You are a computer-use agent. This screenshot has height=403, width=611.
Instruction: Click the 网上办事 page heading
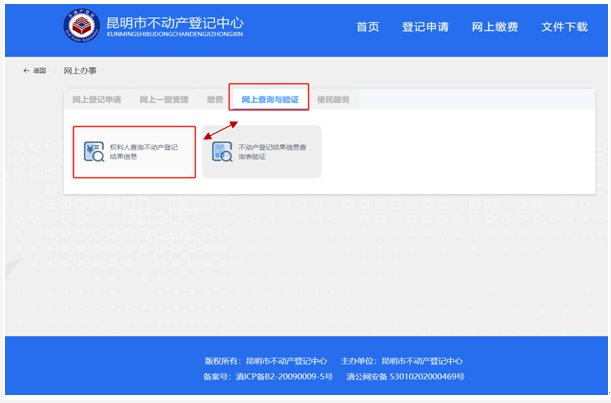coord(80,71)
